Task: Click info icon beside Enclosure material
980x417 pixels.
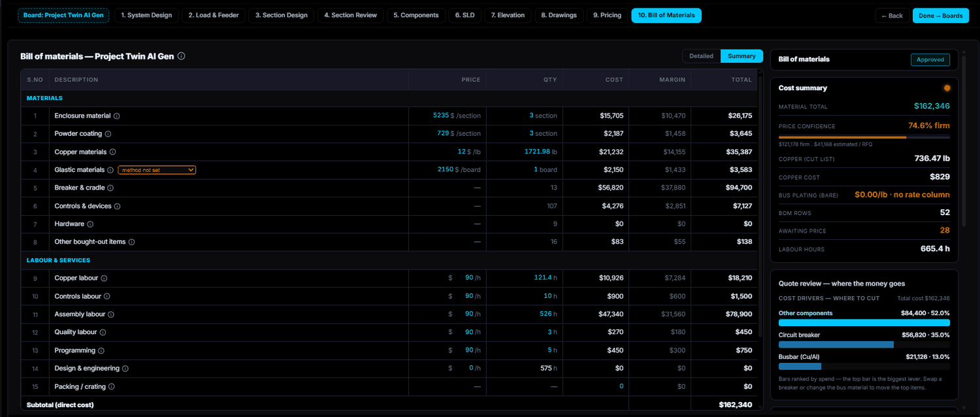Action: tap(117, 116)
